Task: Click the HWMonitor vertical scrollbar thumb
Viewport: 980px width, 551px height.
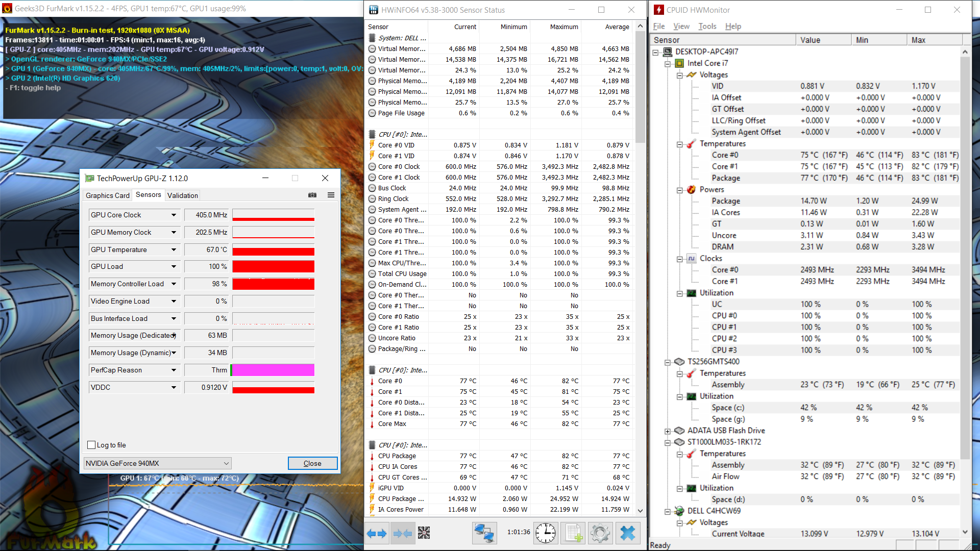Action: pyautogui.click(x=965, y=258)
